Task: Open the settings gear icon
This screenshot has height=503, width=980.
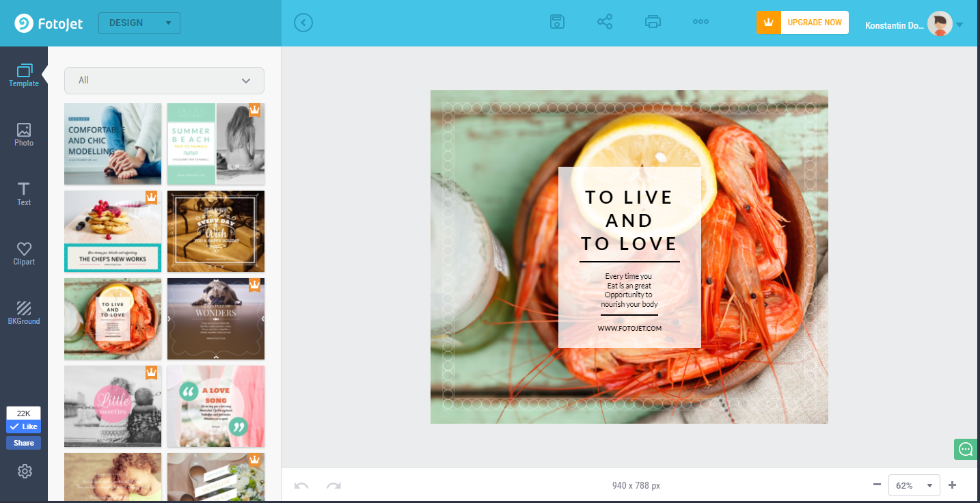Action: tap(25, 471)
